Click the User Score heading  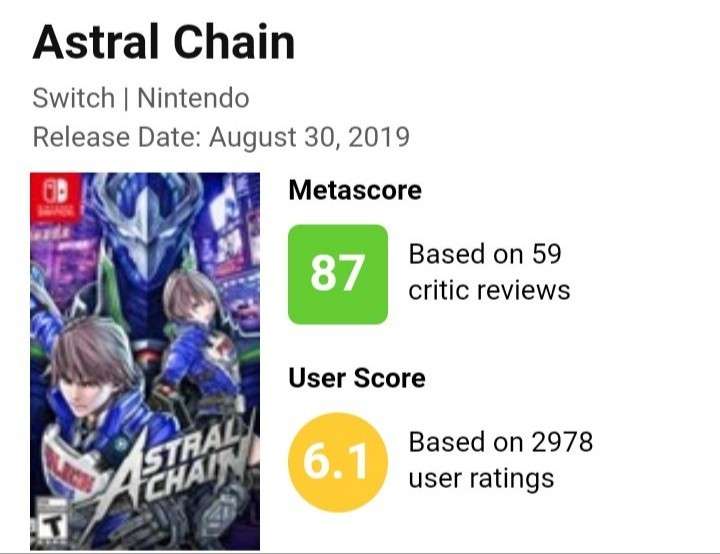[357, 378]
